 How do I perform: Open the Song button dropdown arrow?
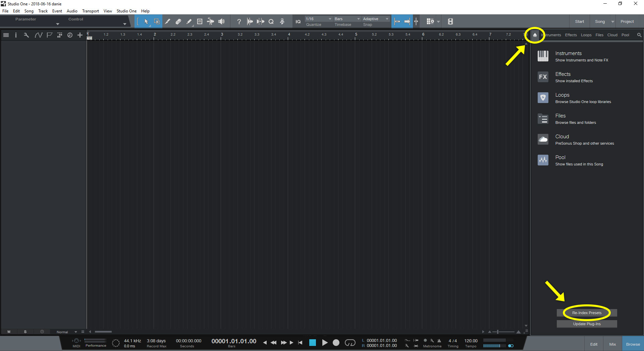pyautogui.click(x=612, y=21)
